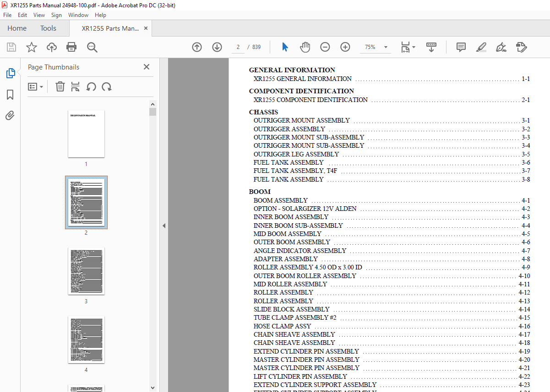Zoom in with the plus icon
Viewport: 550px width, 392px height.
click(x=345, y=47)
